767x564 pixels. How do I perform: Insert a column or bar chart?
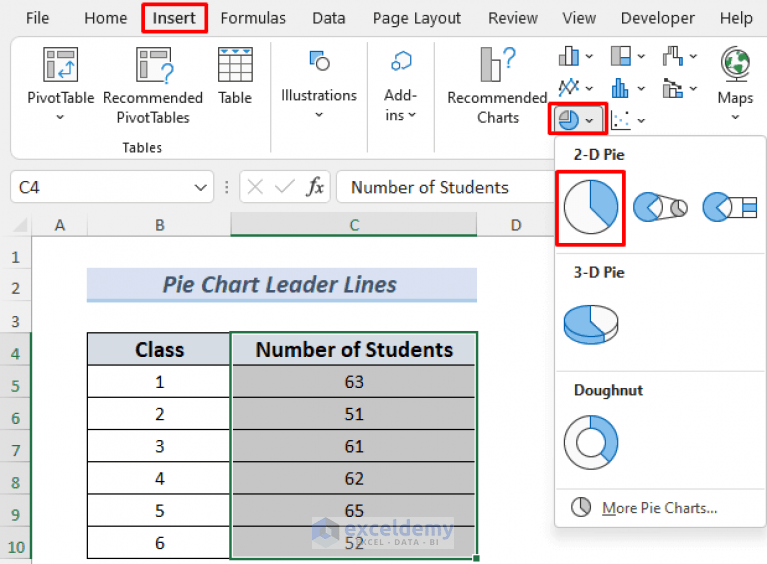[x=568, y=56]
